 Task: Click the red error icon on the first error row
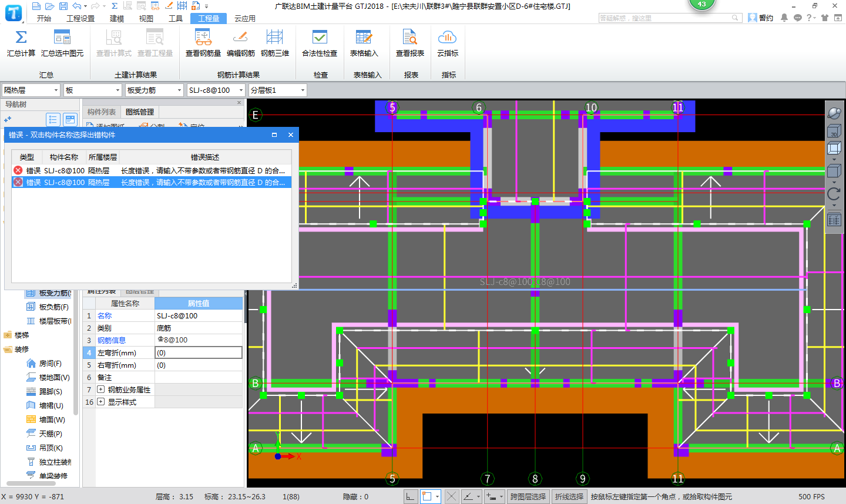pyautogui.click(x=18, y=170)
